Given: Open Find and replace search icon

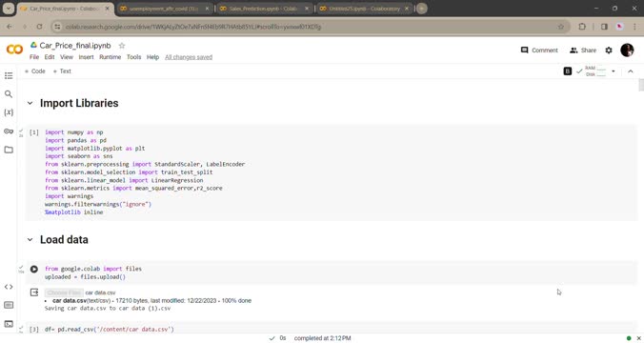Looking at the screenshot, I should click(9, 94).
